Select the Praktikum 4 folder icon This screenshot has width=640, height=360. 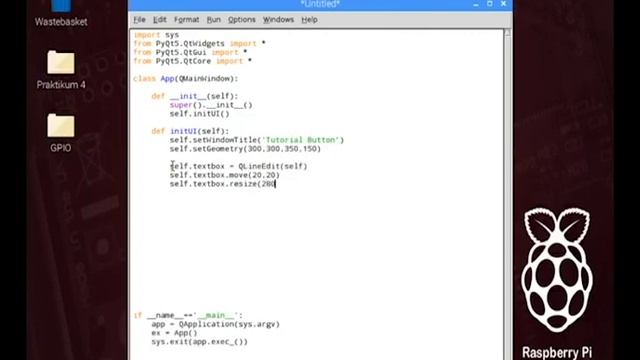pyautogui.click(x=61, y=62)
